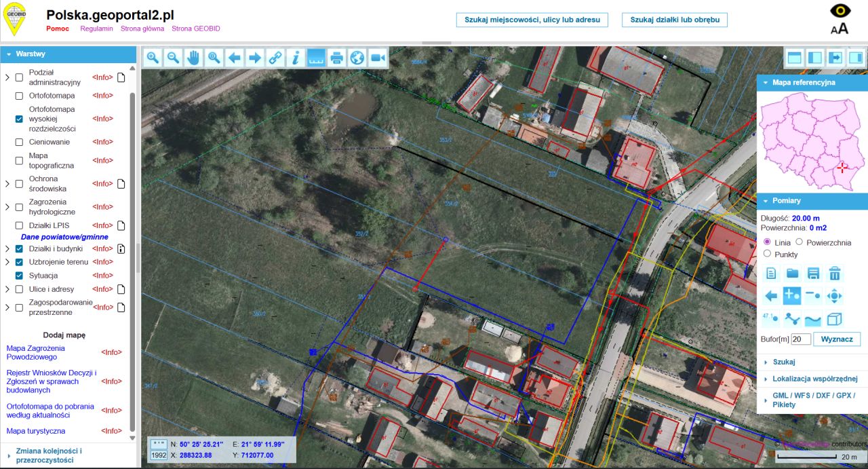Activate the pan hand tool
Image resolution: width=868 pixels, height=469 pixels.
(194, 58)
